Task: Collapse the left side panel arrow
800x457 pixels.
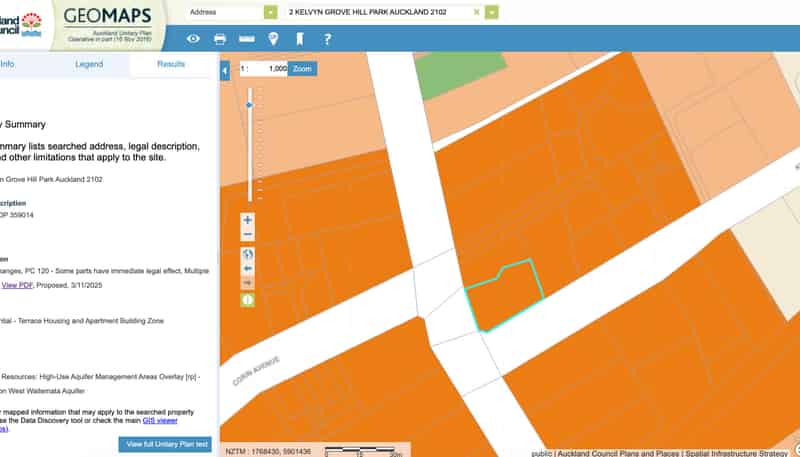Action: 225,71
